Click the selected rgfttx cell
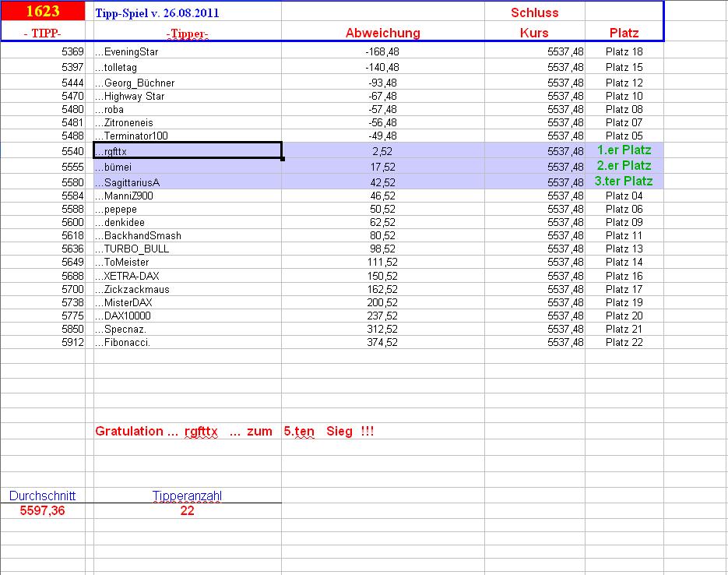Image resolution: width=728 pixels, height=575 pixels. [x=188, y=151]
